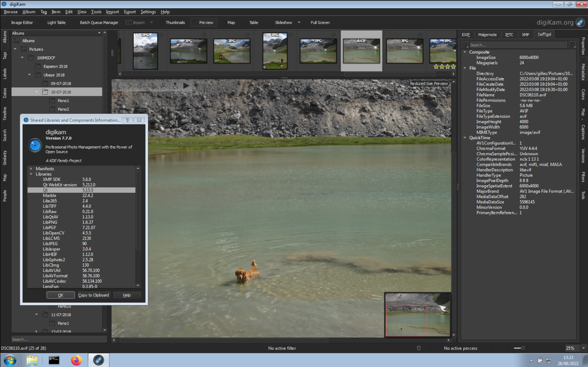Open the Light Table
Image resolution: width=588 pixels, height=367 pixels.
pos(56,22)
